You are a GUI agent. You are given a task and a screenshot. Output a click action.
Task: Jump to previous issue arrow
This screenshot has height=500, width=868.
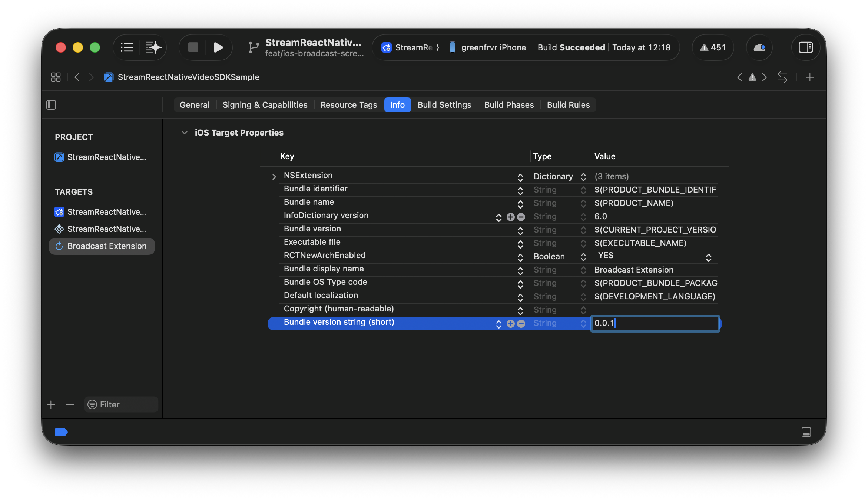point(739,77)
